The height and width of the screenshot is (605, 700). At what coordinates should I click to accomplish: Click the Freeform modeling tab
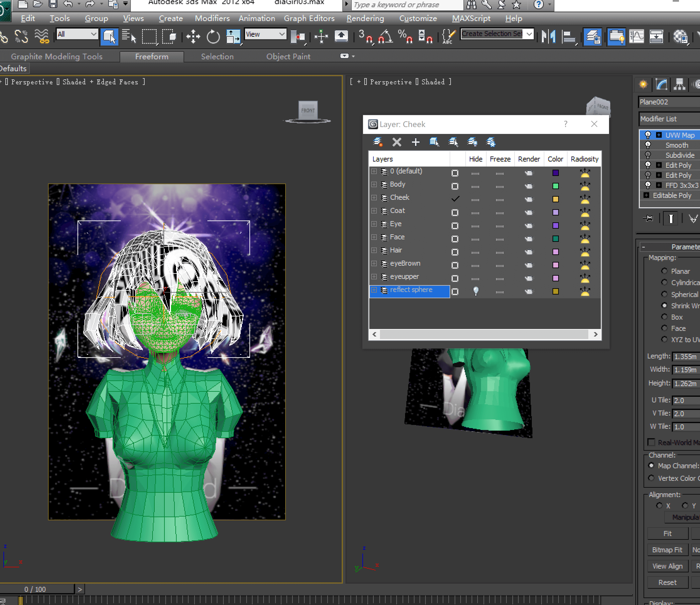pyautogui.click(x=150, y=56)
